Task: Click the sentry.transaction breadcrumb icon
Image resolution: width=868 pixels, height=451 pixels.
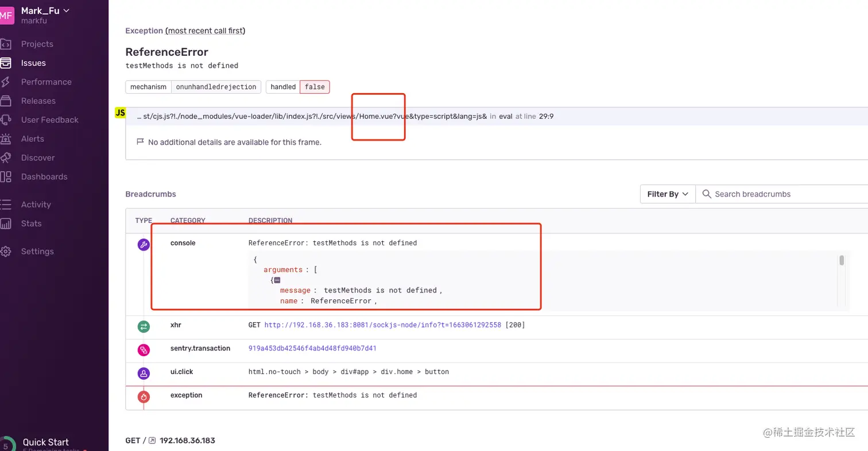Action: pyautogui.click(x=144, y=350)
